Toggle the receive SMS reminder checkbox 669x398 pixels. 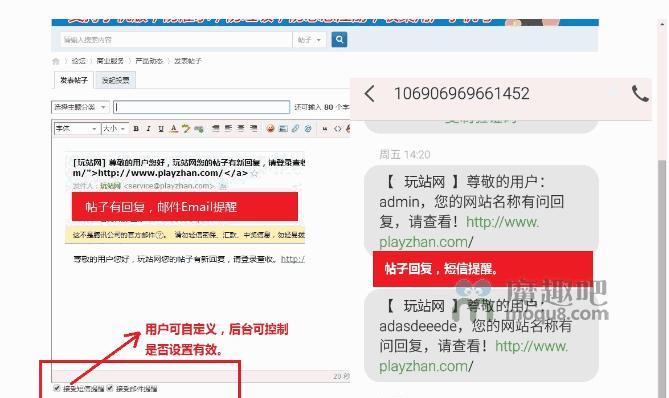tap(57, 388)
